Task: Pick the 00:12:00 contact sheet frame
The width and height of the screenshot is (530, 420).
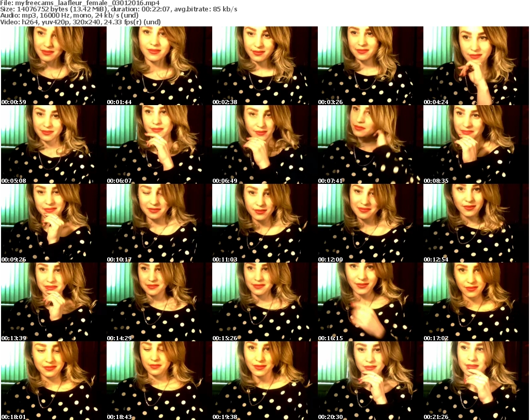Action: [x=371, y=223]
